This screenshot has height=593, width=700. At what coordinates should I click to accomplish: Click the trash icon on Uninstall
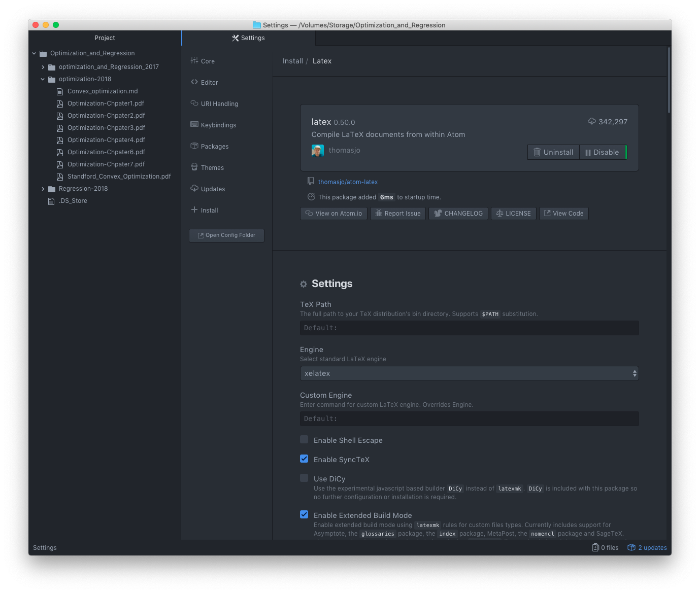[537, 152]
